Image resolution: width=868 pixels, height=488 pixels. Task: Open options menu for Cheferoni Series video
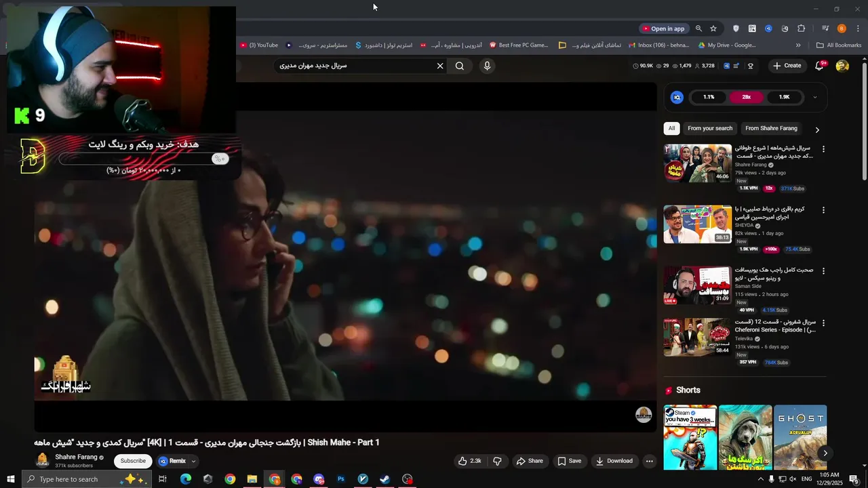pyautogui.click(x=823, y=323)
